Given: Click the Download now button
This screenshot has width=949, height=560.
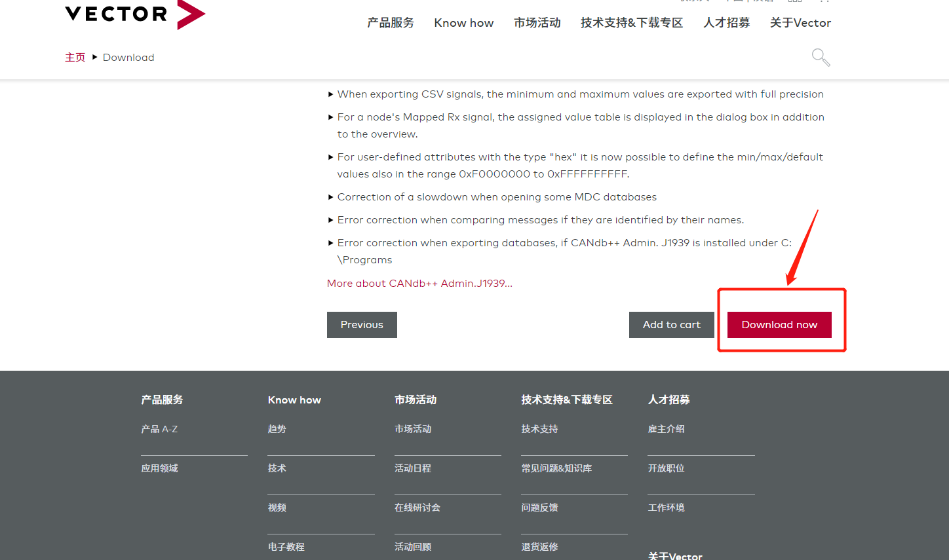Looking at the screenshot, I should click(x=779, y=324).
